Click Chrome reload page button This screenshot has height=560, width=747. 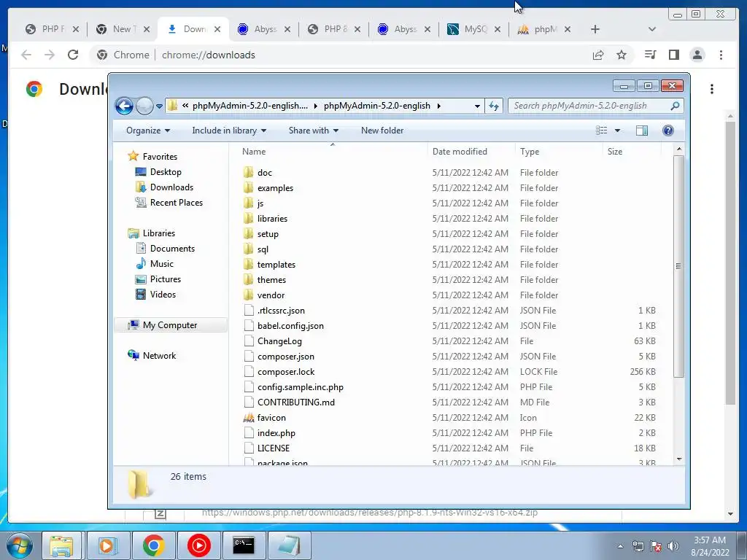click(x=73, y=55)
